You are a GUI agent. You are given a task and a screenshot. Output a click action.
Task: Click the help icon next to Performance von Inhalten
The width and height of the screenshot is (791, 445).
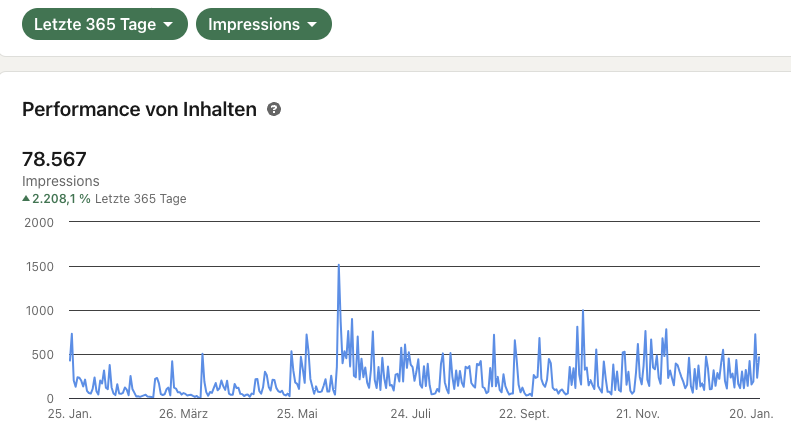[274, 109]
